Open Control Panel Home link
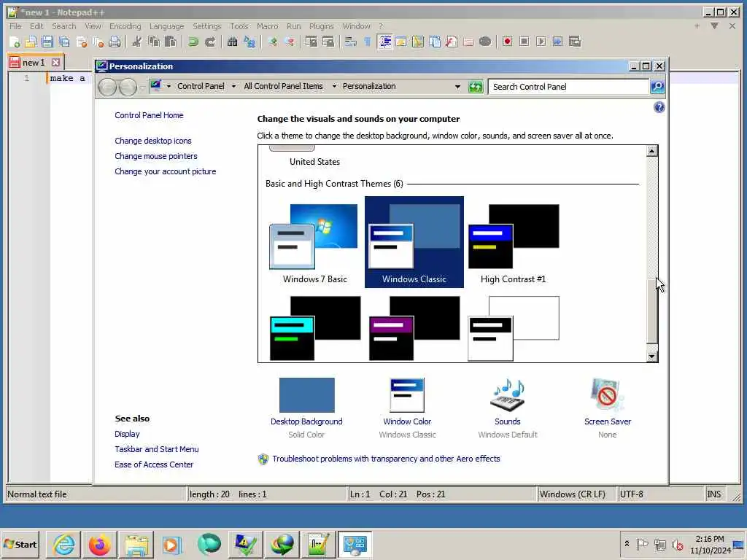The width and height of the screenshot is (747, 560). [x=149, y=115]
